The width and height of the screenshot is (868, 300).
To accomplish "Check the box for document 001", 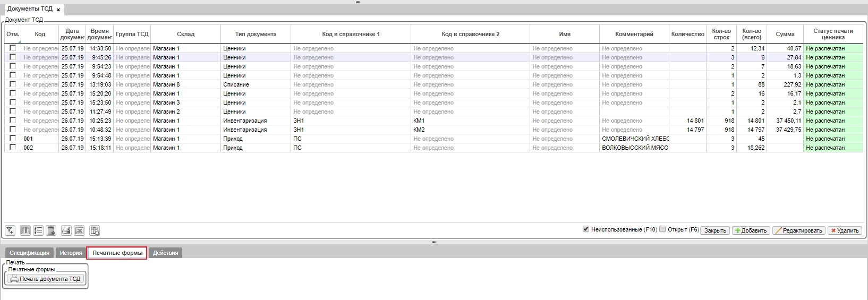I will [13, 139].
